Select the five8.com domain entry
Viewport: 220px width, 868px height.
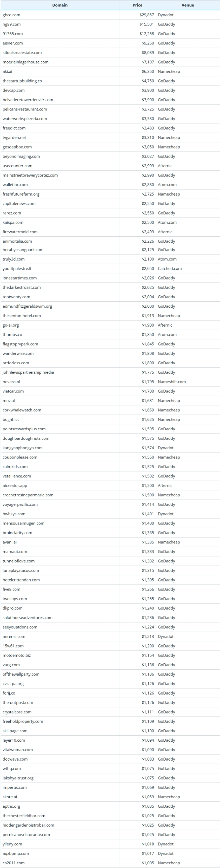tap(11, 589)
